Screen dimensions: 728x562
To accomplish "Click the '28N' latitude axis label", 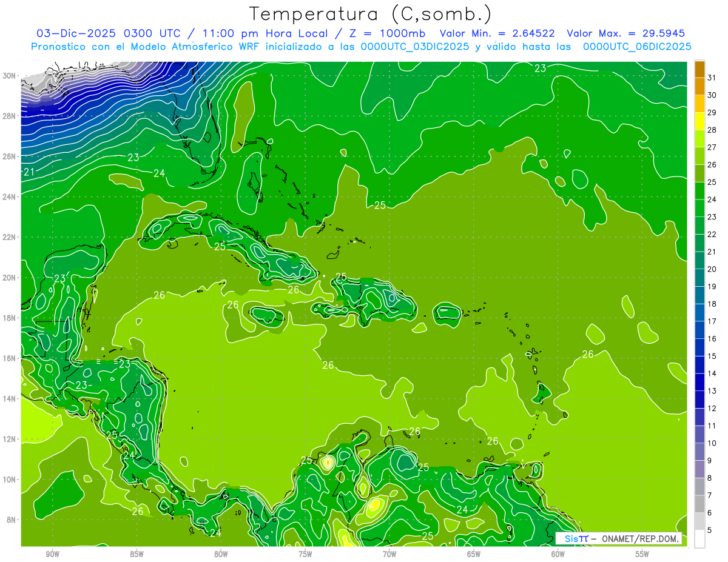I will click(10, 116).
